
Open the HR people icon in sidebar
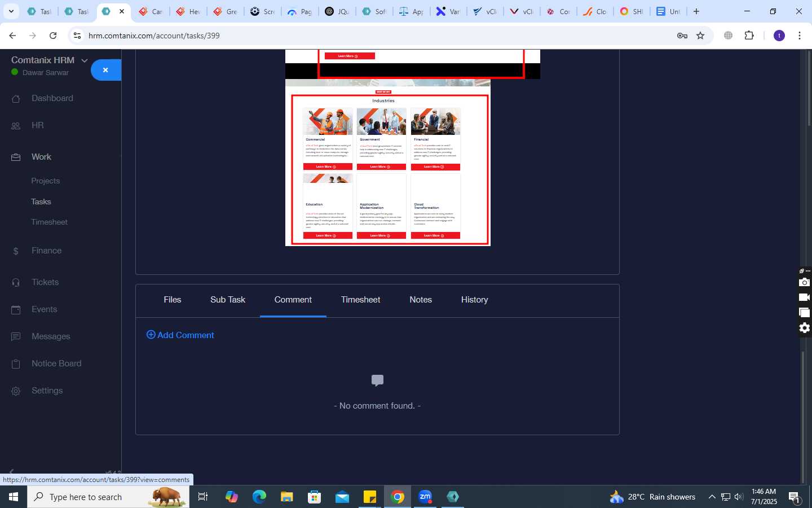pos(16,126)
